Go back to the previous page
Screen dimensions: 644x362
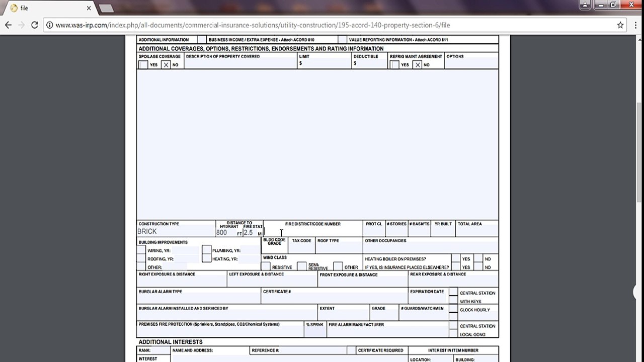pos(8,25)
